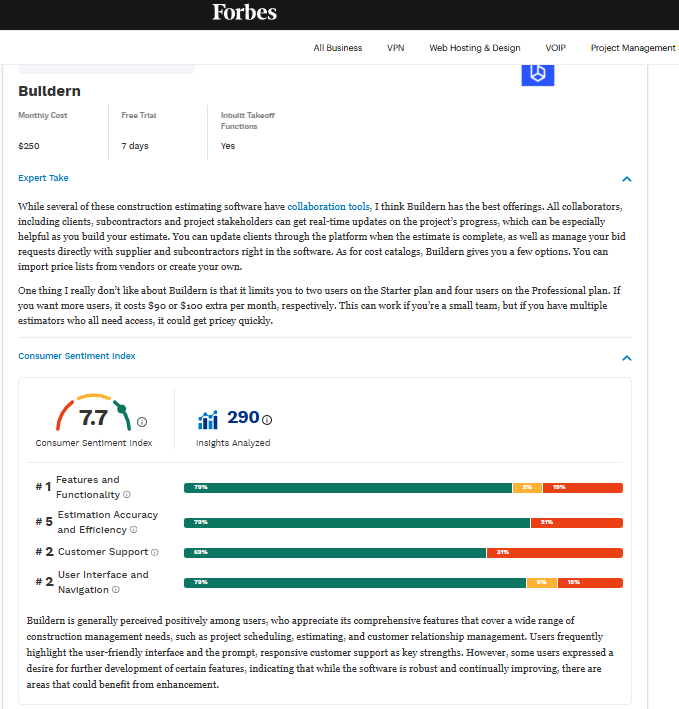The width and height of the screenshot is (679, 709).
Task: Click info icon for User Interface and Navigation
Action: click(x=116, y=590)
